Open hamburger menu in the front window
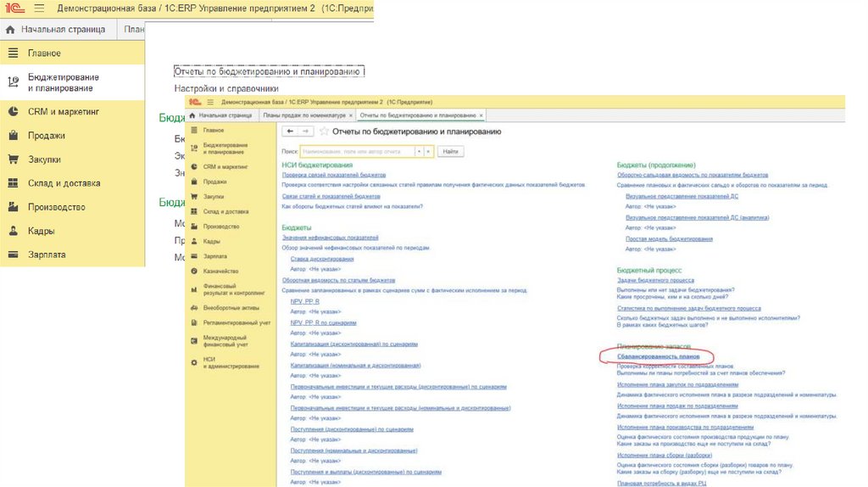Viewport: 868px width, 487px height. (x=210, y=102)
